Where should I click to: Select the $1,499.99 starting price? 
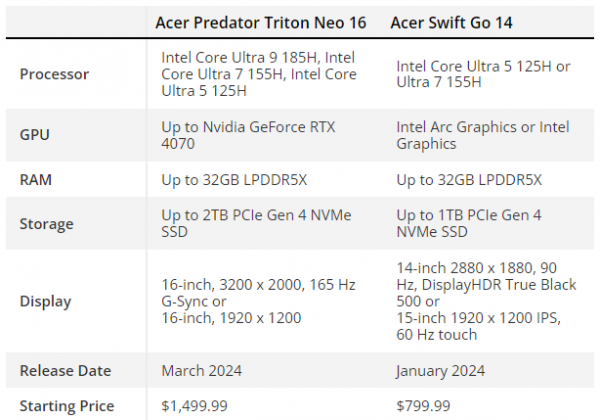point(194,405)
